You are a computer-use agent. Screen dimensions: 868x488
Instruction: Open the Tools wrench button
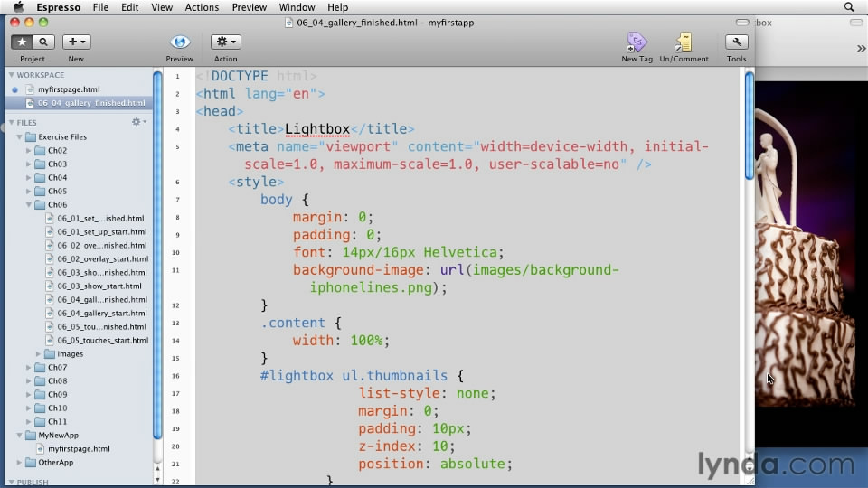coord(736,42)
